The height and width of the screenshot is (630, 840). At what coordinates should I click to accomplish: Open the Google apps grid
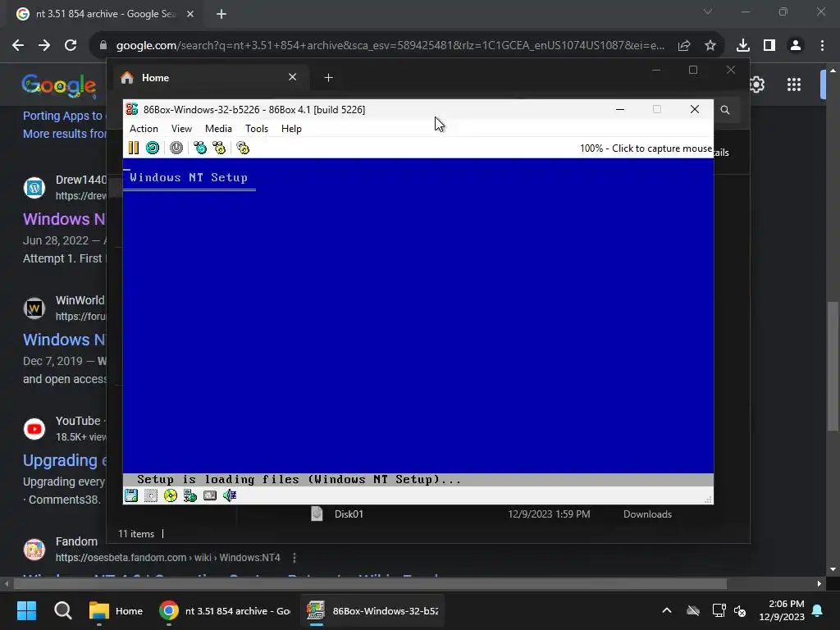794,84
